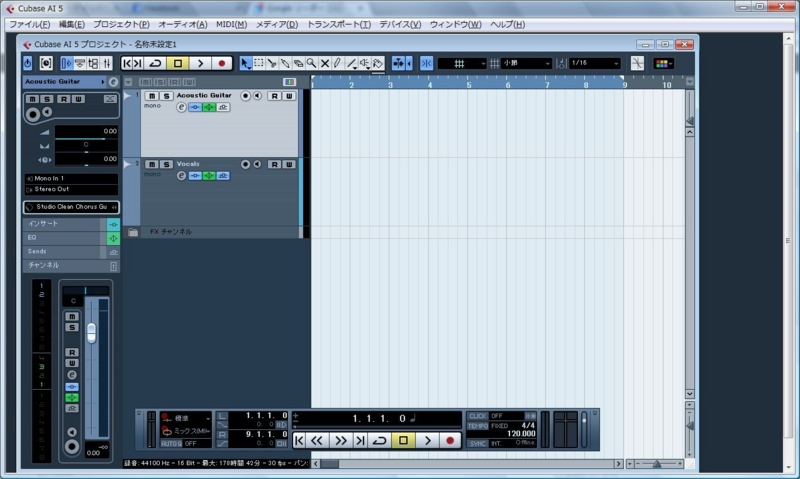Viewport: 800px width, 479px height.
Task: Show the Inspector panel toggle
Action: coord(66,63)
